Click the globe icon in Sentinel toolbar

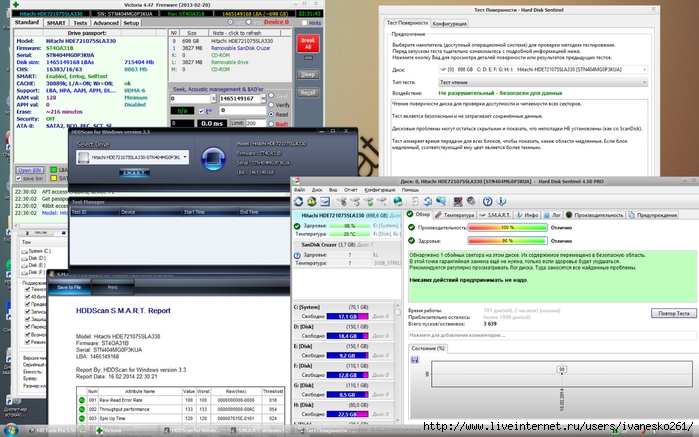tap(398, 202)
